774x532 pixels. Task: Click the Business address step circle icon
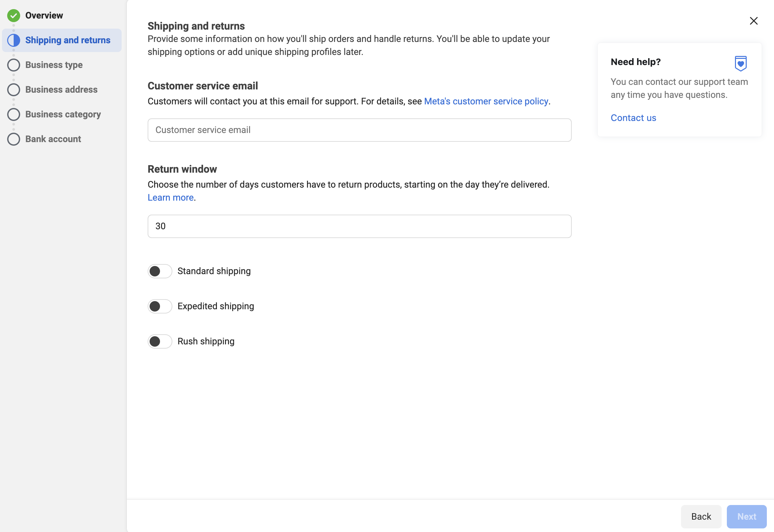(14, 90)
